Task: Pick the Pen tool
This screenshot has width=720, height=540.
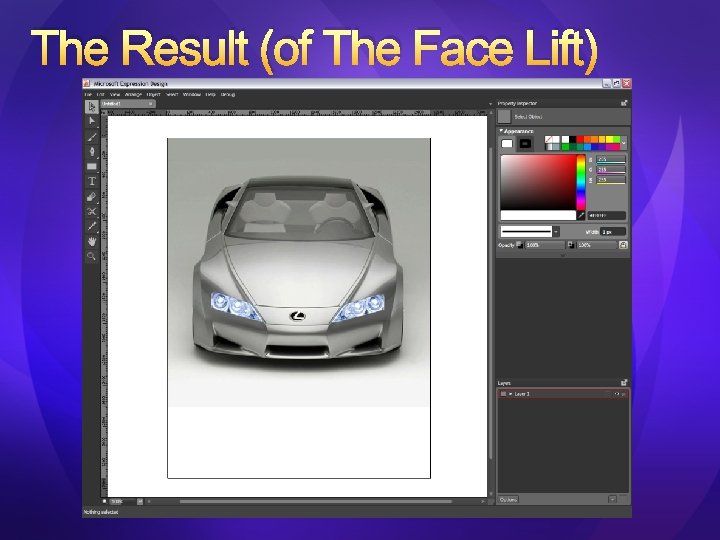Action: [92, 152]
